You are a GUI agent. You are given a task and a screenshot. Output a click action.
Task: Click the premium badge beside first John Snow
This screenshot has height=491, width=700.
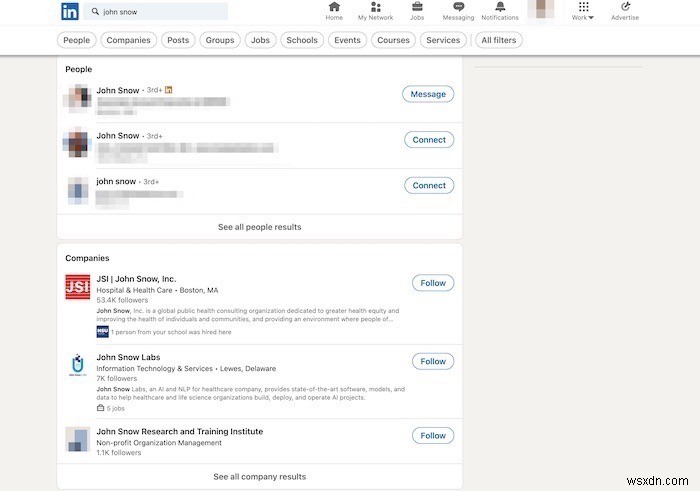pyautogui.click(x=169, y=90)
